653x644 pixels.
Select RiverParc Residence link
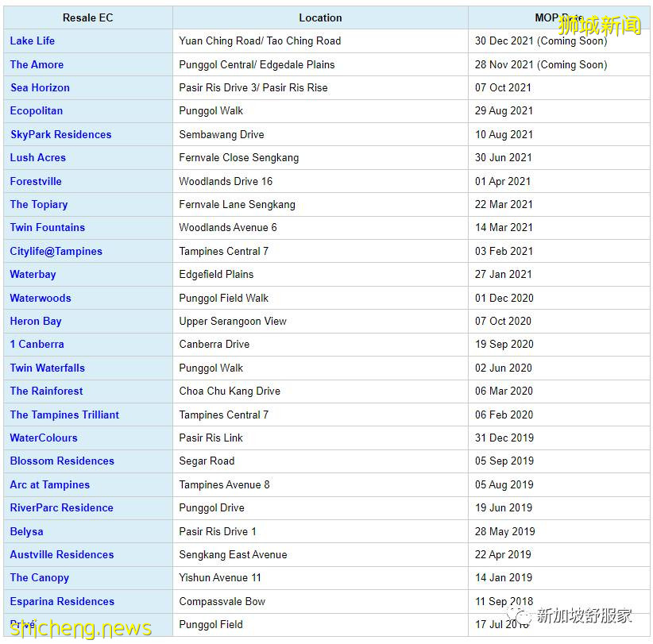tap(62, 507)
